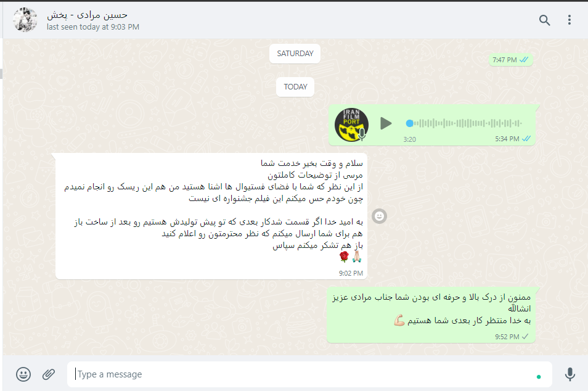Click the paperclip attach icon
The width and height of the screenshot is (588, 391).
click(x=48, y=374)
